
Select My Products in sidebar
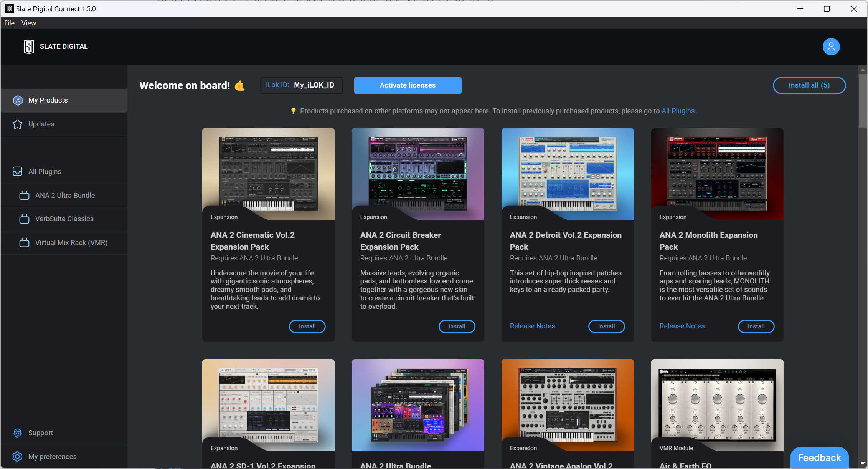pos(64,100)
